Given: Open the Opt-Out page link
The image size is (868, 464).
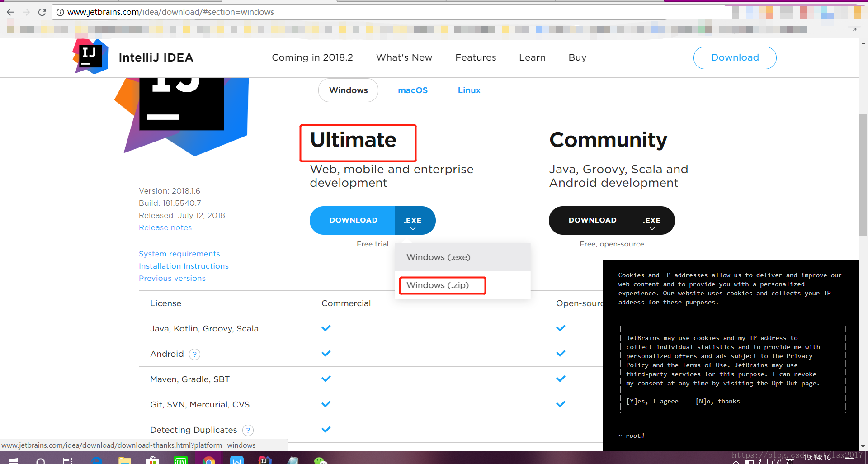Looking at the screenshot, I should pos(794,384).
